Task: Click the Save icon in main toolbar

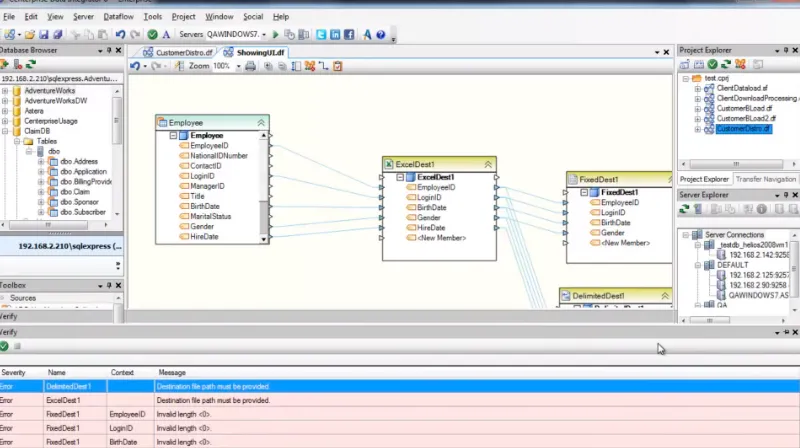Action: click(43, 35)
